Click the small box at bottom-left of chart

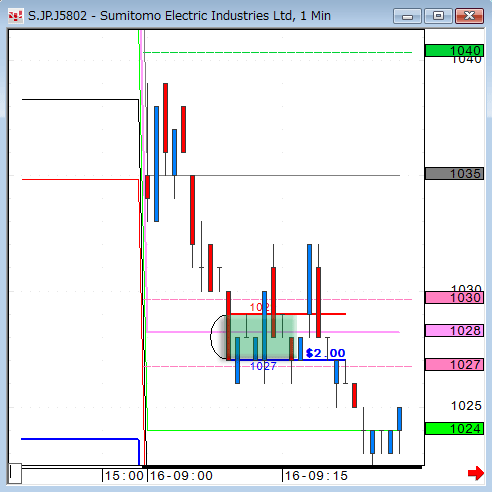15,473
